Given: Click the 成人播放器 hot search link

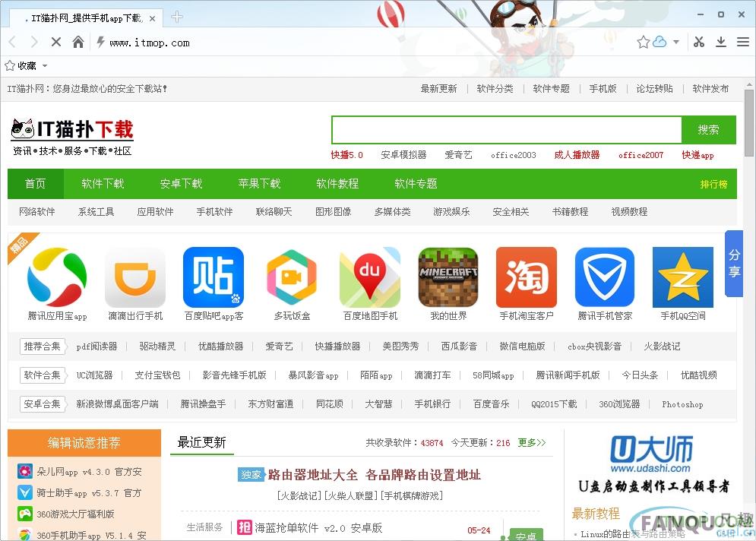Looking at the screenshot, I should (x=577, y=155).
